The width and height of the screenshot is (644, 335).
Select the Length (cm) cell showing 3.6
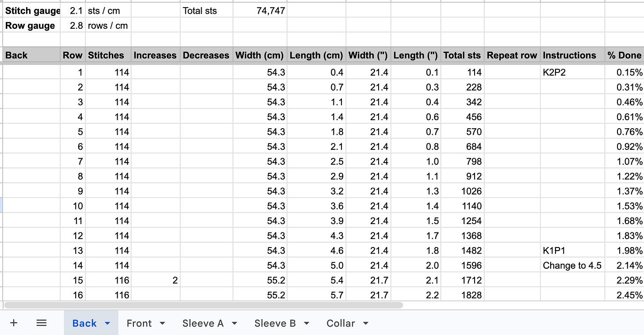(x=316, y=206)
